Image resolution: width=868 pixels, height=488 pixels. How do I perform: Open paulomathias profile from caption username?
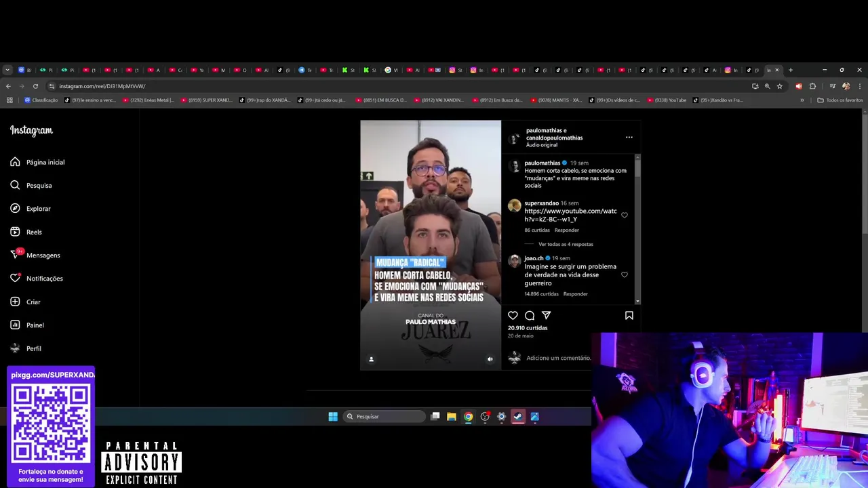pos(542,163)
